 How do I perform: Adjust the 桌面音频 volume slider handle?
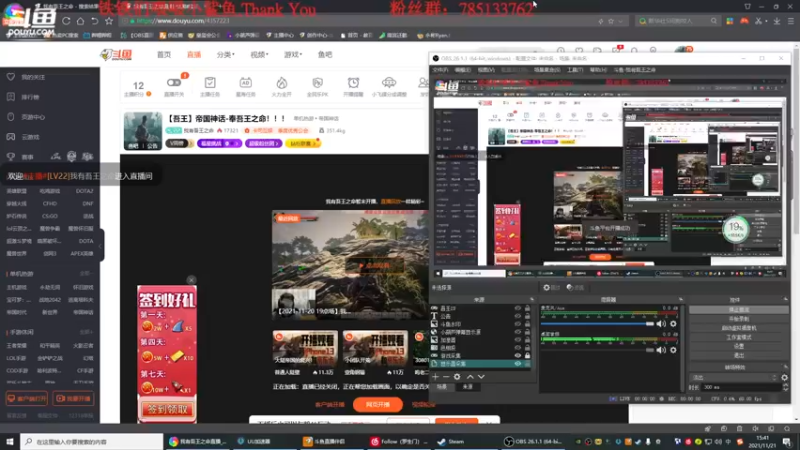coord(649,350)
